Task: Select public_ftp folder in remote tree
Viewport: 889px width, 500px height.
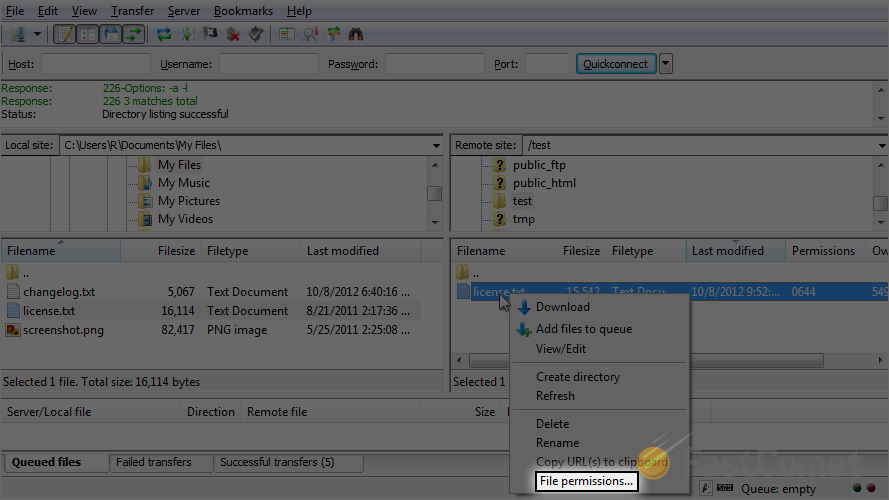Action: [539, 165]
